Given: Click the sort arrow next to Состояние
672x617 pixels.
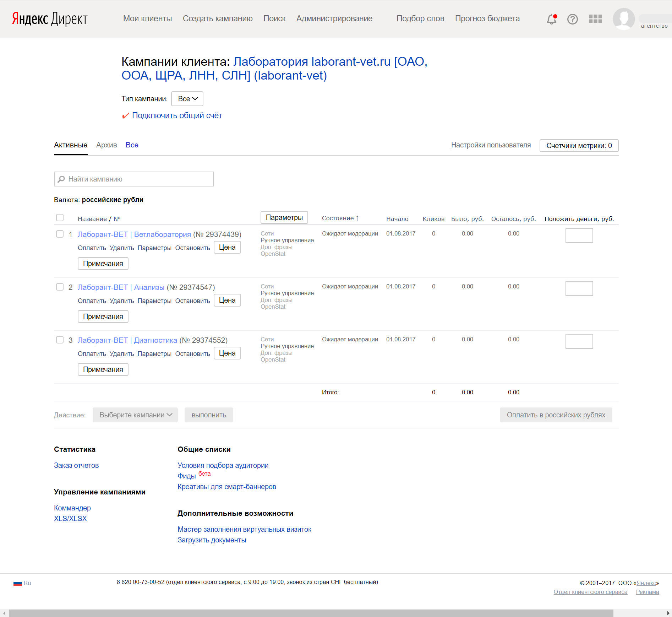Looking at the screenshot, I should pos(357,218).
